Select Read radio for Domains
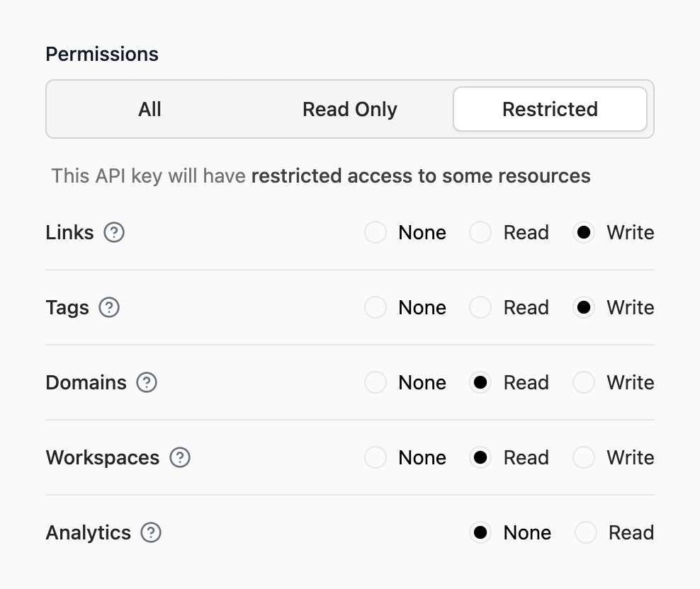 [480, 383]
